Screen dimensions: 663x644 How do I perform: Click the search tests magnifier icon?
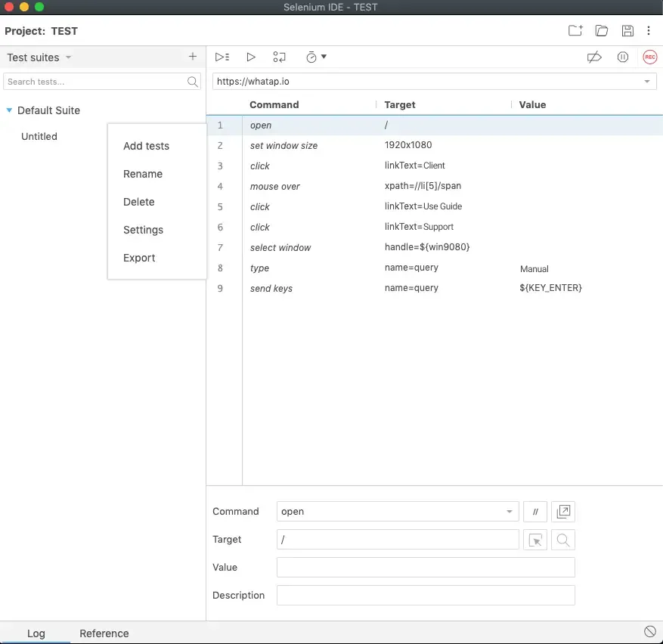pyautogui.click(x=192, y=82)
